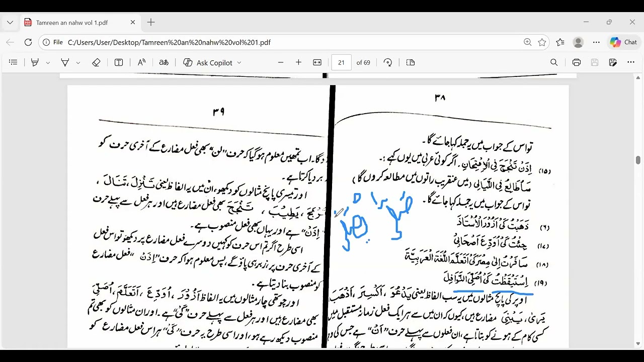Open the tab actions menu chevron
This screenshot has width=644, height=362.
[10, 23]
